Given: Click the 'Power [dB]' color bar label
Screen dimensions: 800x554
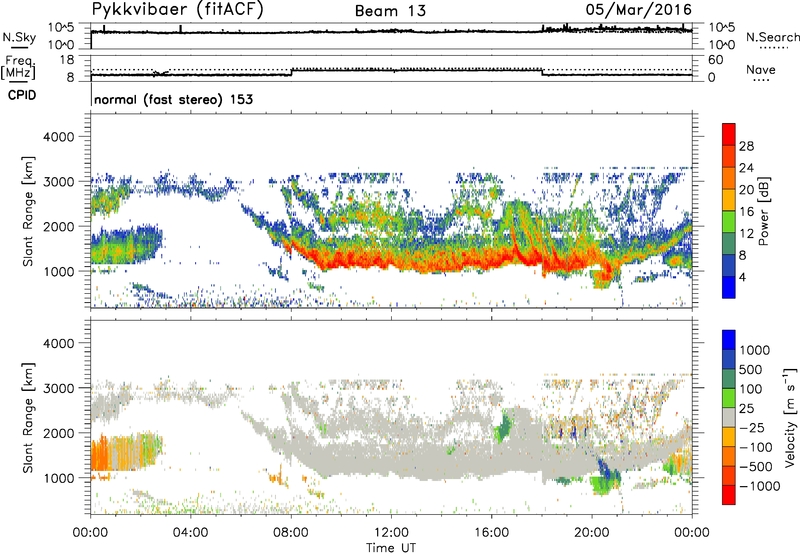Looking at the screenshot, I should click(763, 211).
